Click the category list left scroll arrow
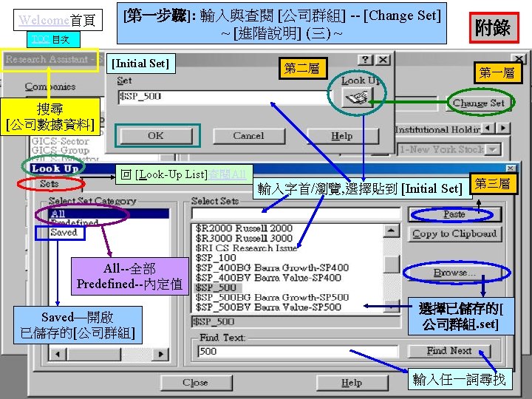This screenshot has height=399, width=532. pos(58,354)
